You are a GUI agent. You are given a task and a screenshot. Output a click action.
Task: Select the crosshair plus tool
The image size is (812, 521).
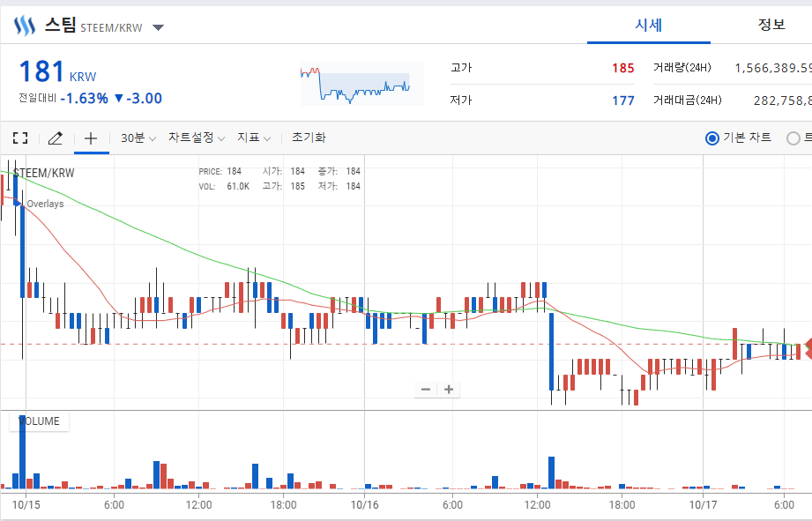point(91,138)
